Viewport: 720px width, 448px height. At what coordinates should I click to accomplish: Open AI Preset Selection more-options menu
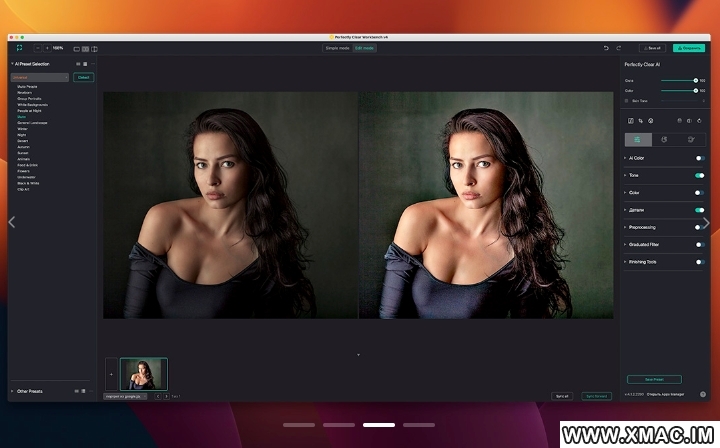93,64
